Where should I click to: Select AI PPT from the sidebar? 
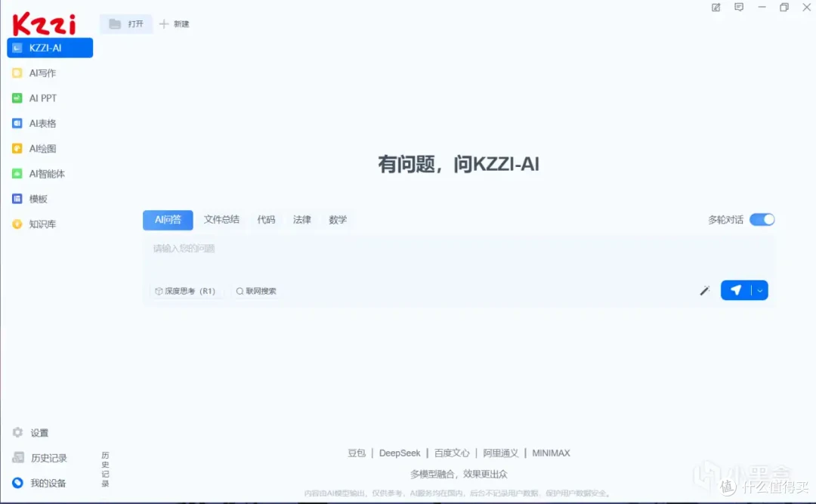coord(42,97)
